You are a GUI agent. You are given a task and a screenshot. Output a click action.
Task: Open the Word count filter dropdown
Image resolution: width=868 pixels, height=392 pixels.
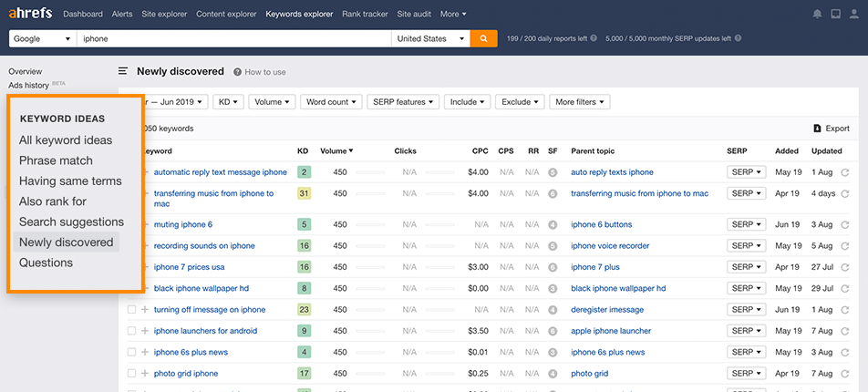tap(331, 102)
